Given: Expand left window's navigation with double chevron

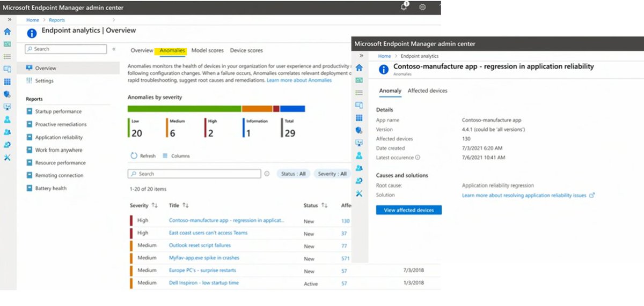Looking at the screenshot, I should 9,19.
